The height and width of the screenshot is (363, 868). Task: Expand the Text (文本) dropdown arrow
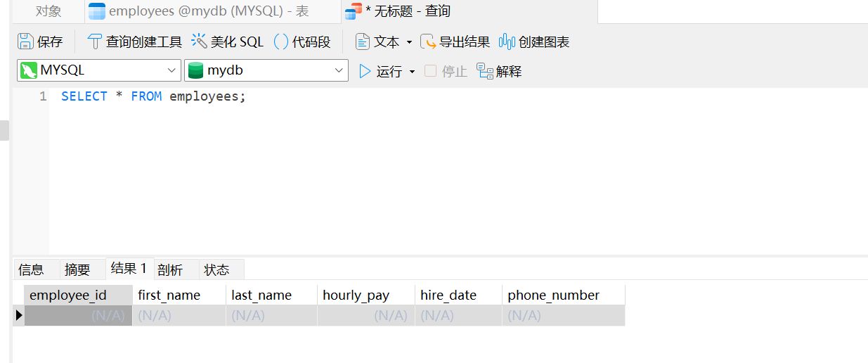(x=409, y=43)
